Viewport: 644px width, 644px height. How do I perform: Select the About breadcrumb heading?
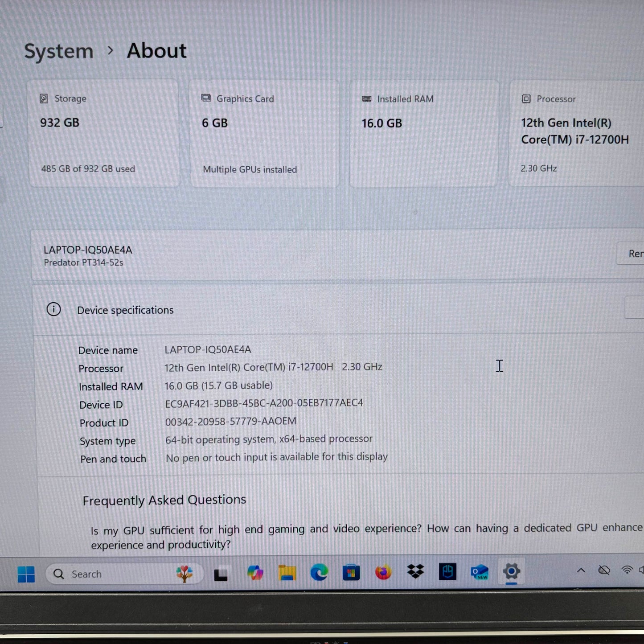point(156,50)
